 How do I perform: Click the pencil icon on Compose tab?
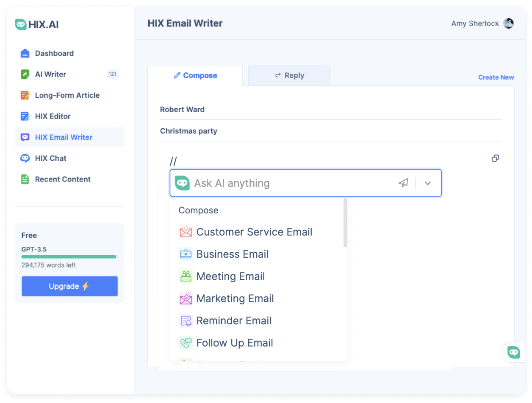point(177,75)
